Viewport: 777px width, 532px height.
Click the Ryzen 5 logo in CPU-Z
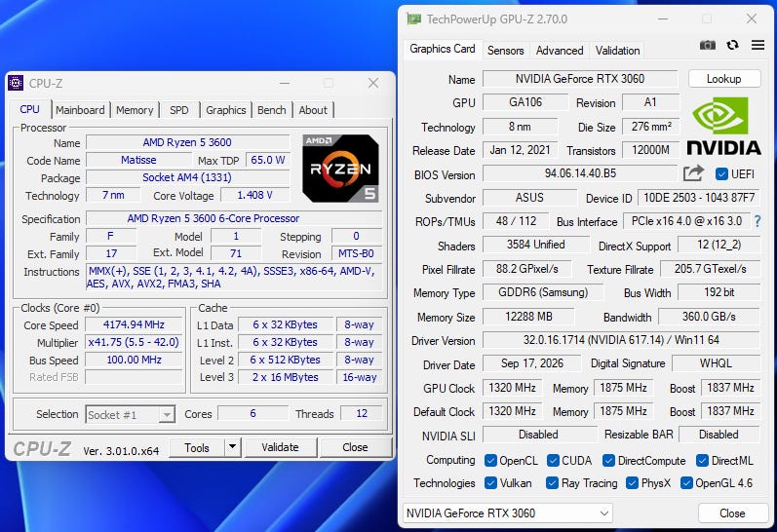tap(340, 169)
